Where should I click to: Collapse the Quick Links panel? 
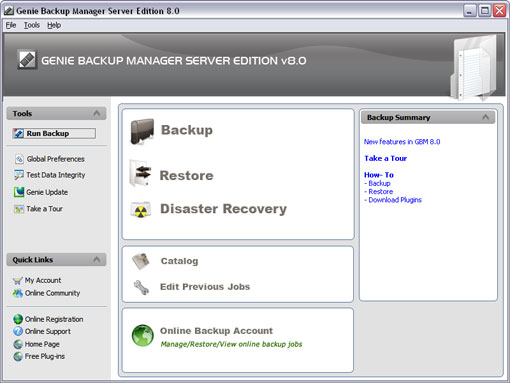tap(97, 259)
